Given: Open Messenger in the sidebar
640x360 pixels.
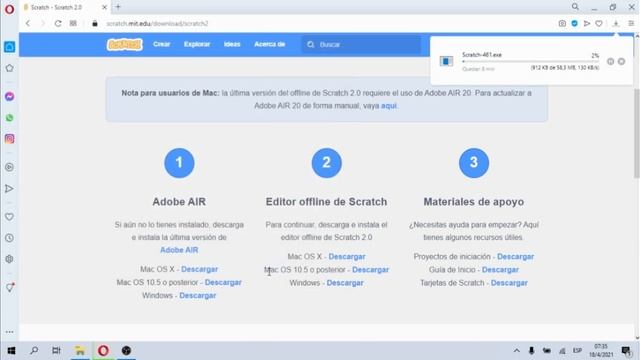Looking at the screenshot, I should tap(9, 97).
